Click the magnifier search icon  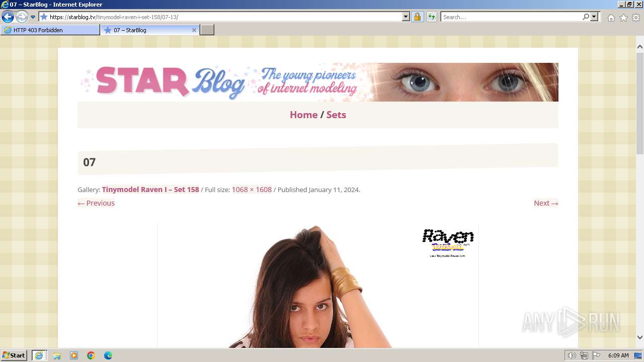586,17
